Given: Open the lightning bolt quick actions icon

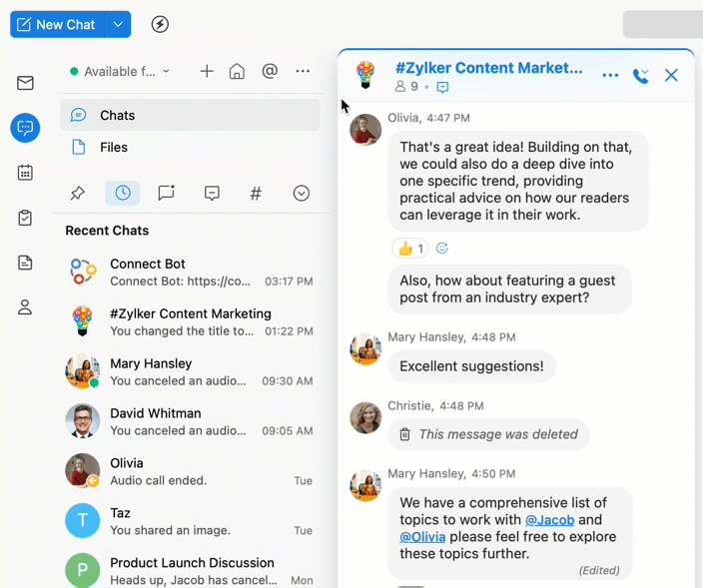Looking at the screenshot, I should [160, 24].
